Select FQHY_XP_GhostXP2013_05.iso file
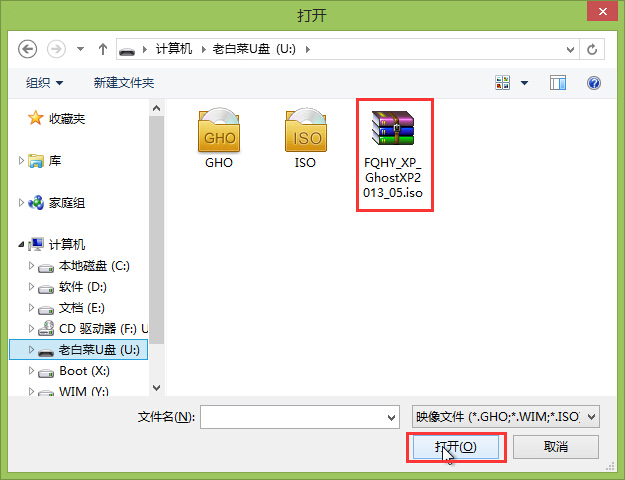This screenshot has width=625, height=480. (x=393, y=155)
